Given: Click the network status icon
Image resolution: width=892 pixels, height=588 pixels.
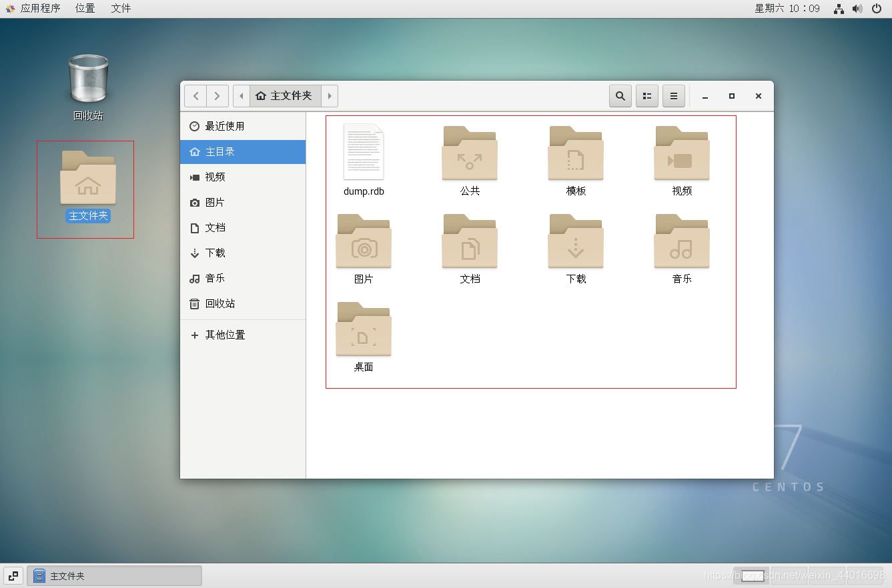Looking at the screenshot, I should click(x=839, y=9).
